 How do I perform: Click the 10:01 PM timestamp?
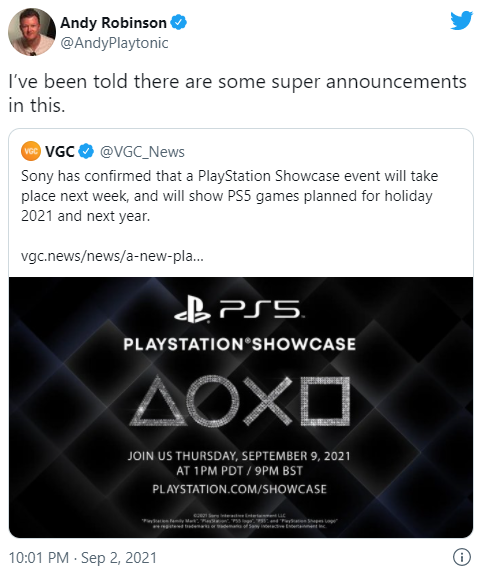click(x=39, y=558)
